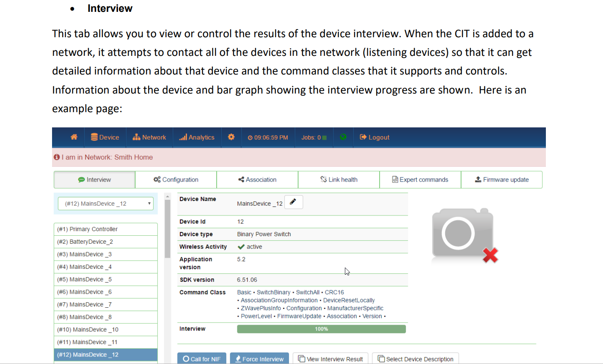Click the SwitchBinary command class link

(x=273, y=292)
